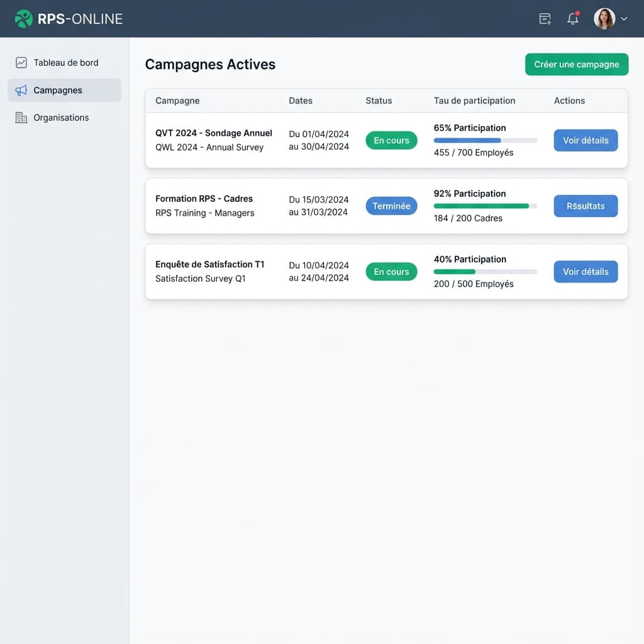The width and height of the screenshot is (644, 644).
Task: Open the notifications bell
Action: pos(572,19)
